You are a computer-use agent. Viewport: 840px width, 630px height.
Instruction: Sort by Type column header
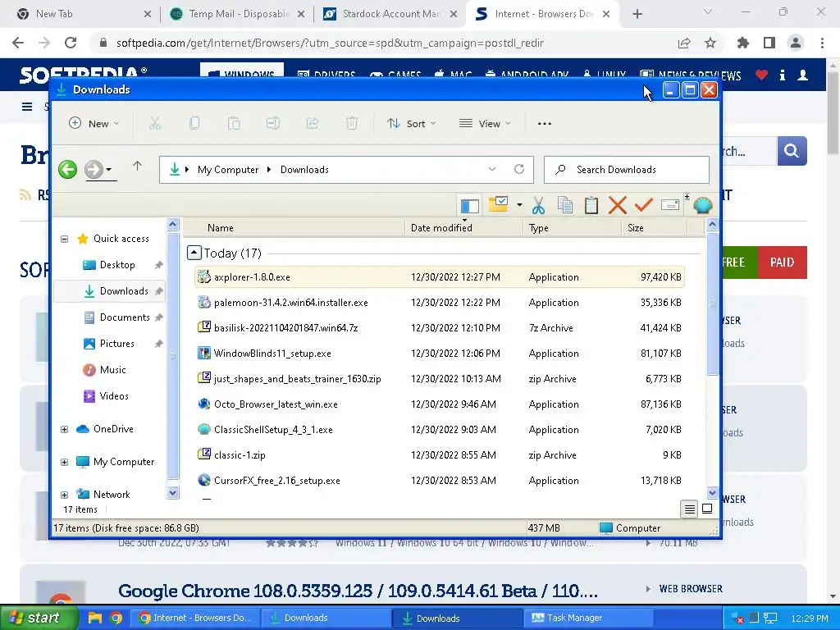click(x=572, y=228)
